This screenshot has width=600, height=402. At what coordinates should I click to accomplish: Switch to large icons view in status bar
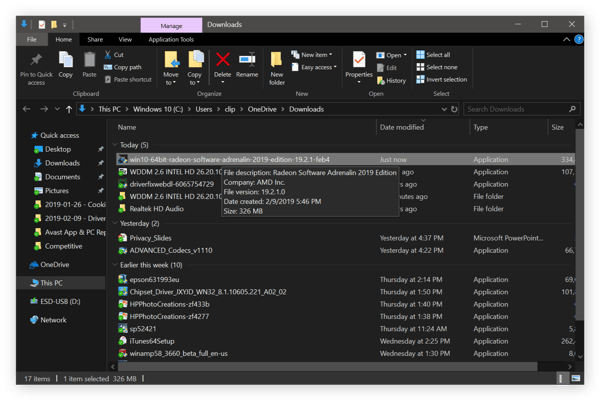pos(578,379)
